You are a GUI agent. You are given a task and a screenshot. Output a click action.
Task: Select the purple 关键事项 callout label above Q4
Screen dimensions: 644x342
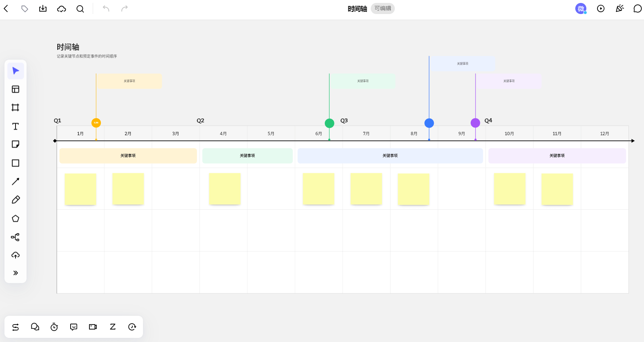(x=509, y=81)
